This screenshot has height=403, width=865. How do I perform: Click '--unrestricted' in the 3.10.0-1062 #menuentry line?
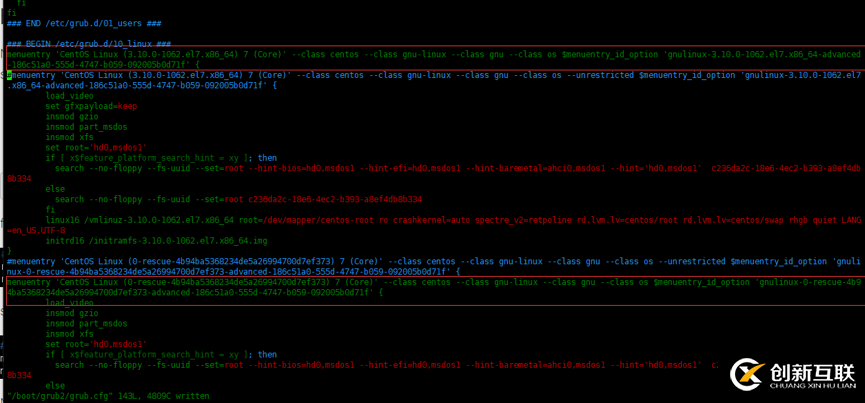602,75
